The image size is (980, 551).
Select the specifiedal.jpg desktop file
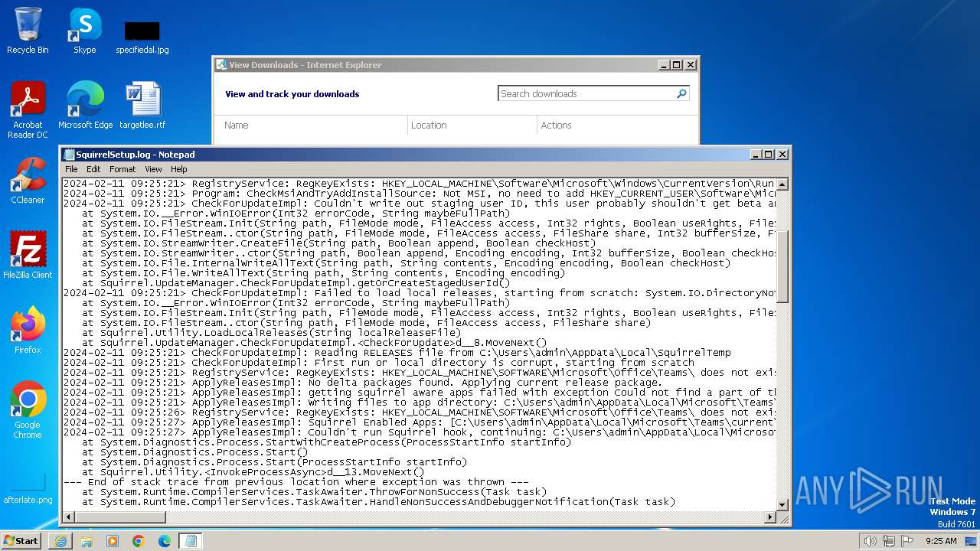click(142, 37)
